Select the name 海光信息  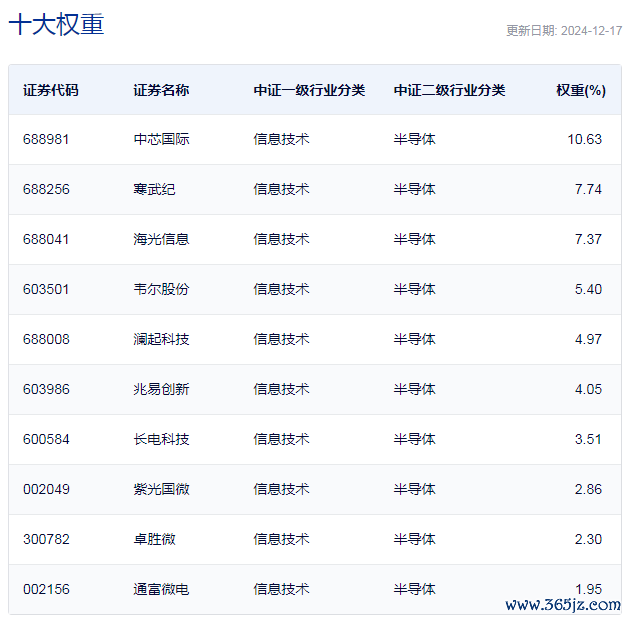161,239
